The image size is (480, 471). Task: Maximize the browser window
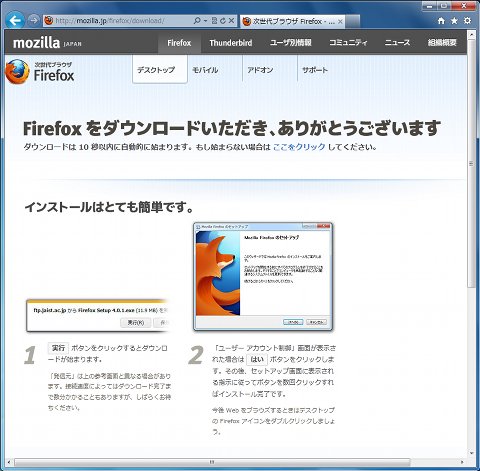click(x=444, y=6)
